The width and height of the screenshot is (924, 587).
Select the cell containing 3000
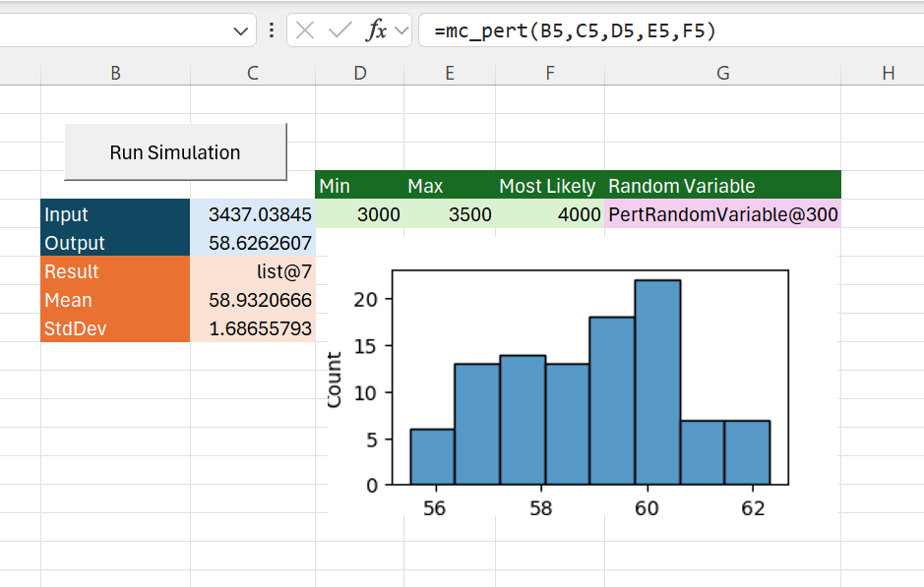click(360, 213)
